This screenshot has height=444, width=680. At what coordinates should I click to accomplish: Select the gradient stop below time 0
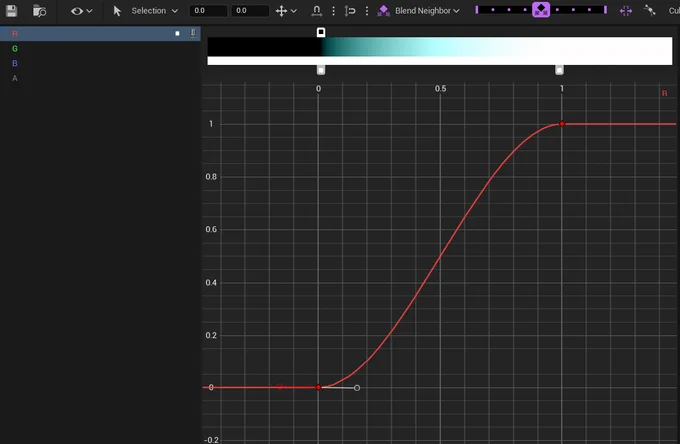(321, 70)
